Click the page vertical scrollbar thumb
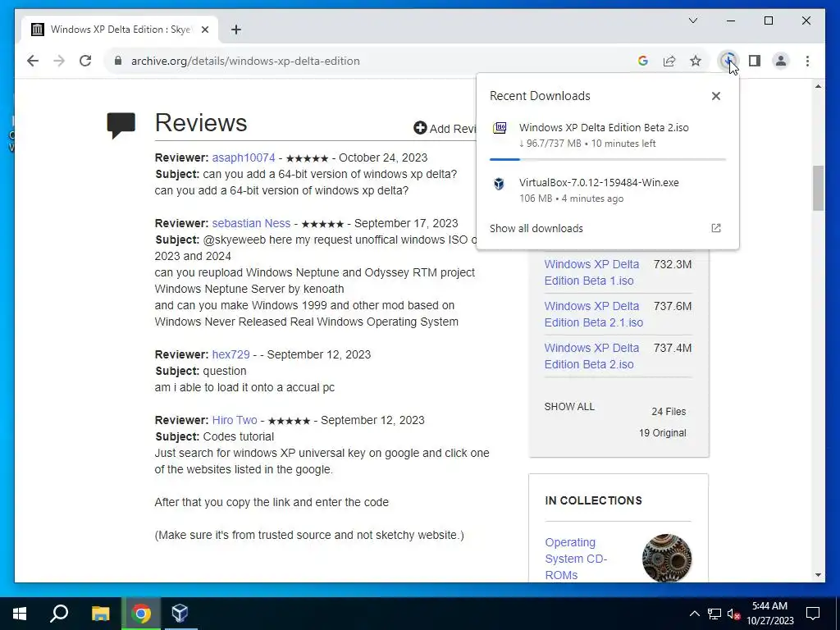The height and width of the screenshot is (630, 840). click(818, 188)
